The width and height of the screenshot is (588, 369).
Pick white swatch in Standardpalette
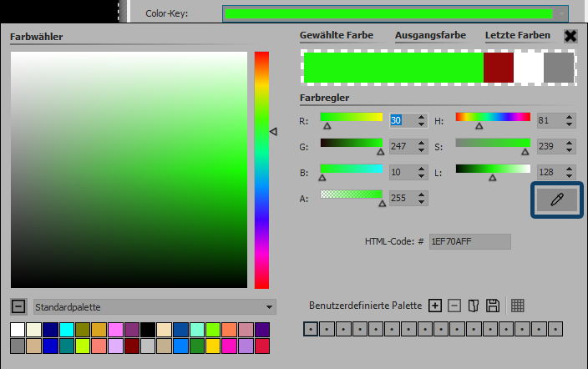coord(18,330)
